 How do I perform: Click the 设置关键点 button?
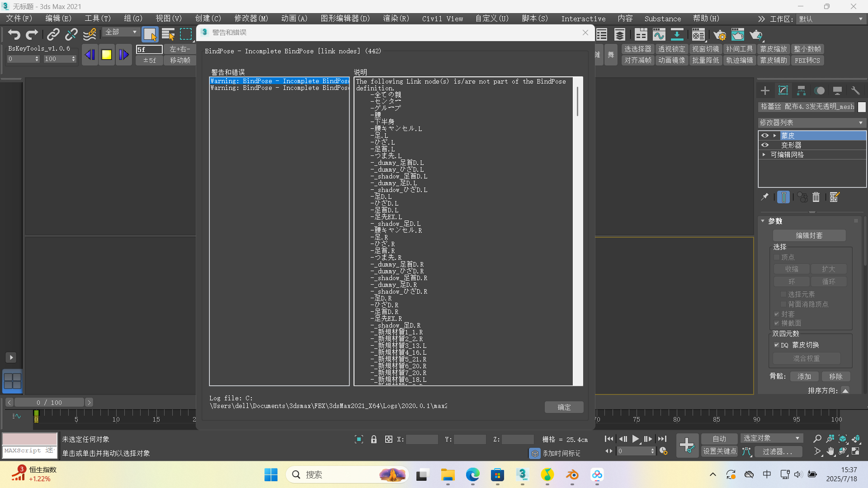719,451
